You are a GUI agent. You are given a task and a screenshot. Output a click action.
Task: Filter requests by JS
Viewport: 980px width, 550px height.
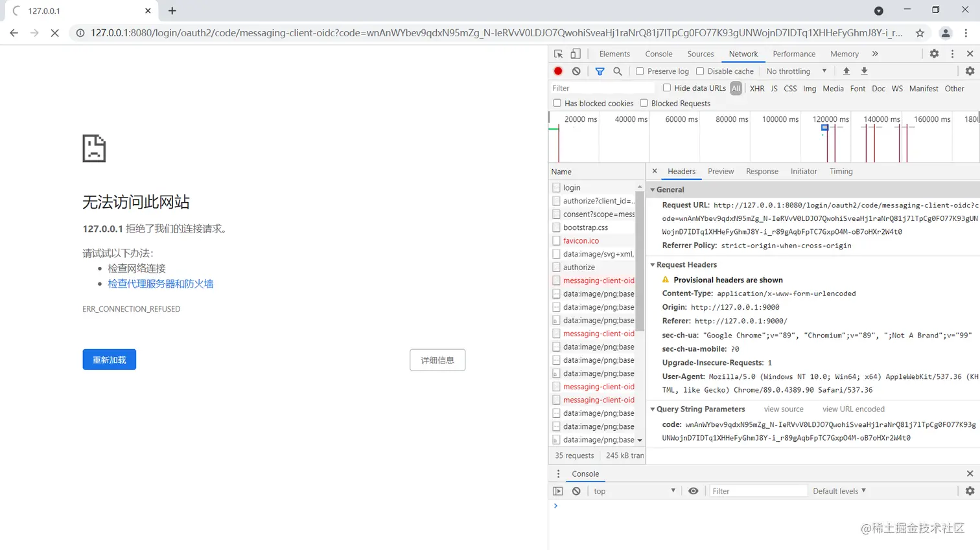click(774, 89)
